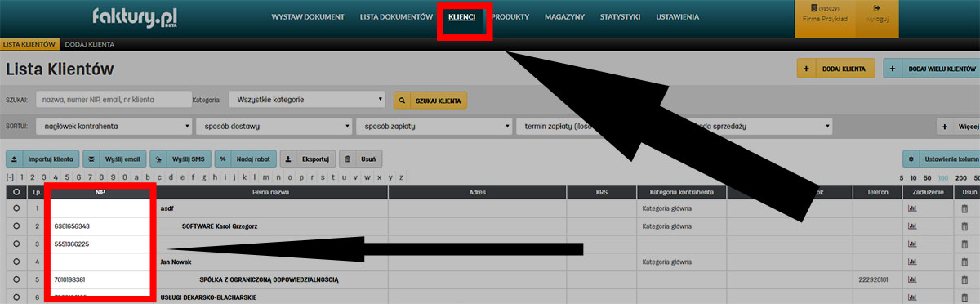The height and width of the screenshot is (304, 980).
Task: Open Ustawienia kolumn settings
Action: click(941, 159)
